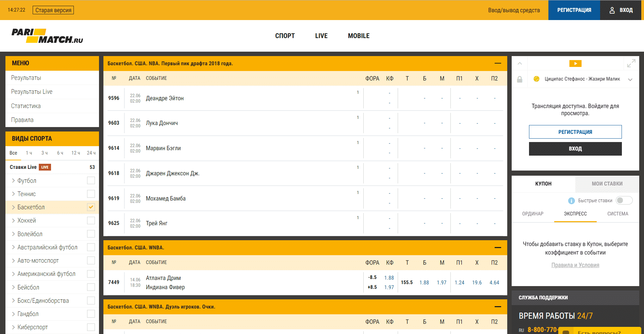The height and width of the screenshot is (334, 644).
Task: Open the Есть вопросы chat widget
Action: click(x=599, y=331)
